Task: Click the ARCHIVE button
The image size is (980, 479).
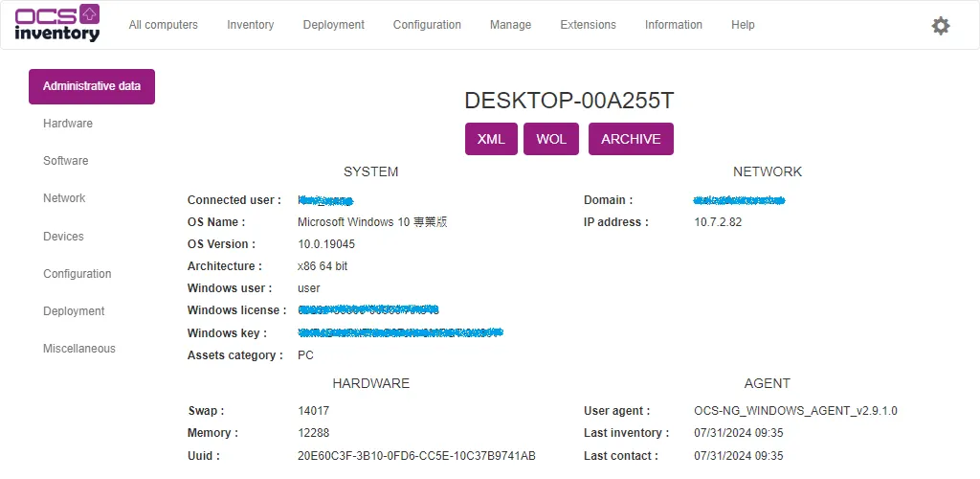Action: [632, 139]
